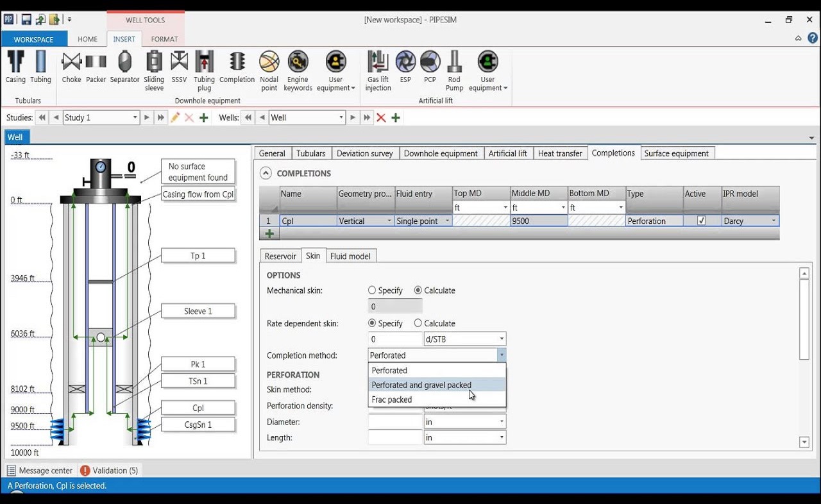The height and width of the screenshot is (504, 821).
Task: Click the Middle MD 9500 cell
Action: click(x=539, y=221)
